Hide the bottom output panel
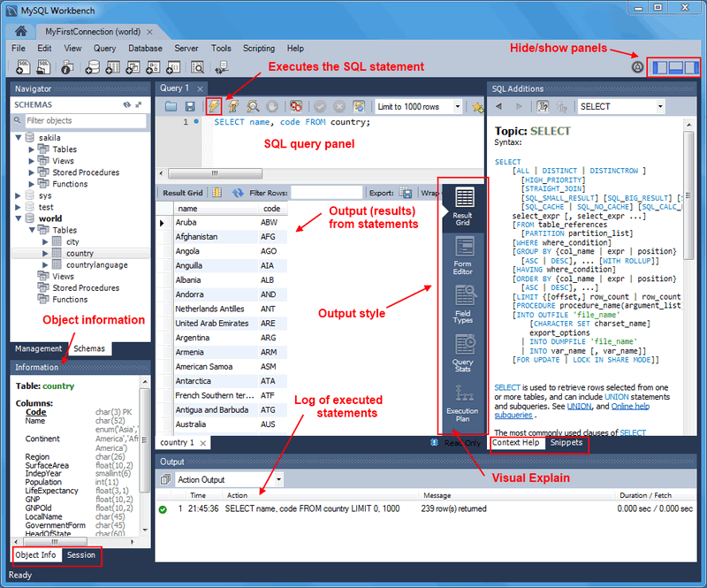This screenshot has width=707, height=588. click(675, 67)
